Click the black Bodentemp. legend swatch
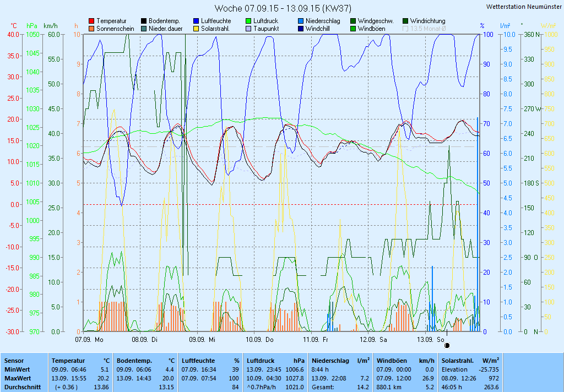Screen dimensions: 564x392 point(144,21)
